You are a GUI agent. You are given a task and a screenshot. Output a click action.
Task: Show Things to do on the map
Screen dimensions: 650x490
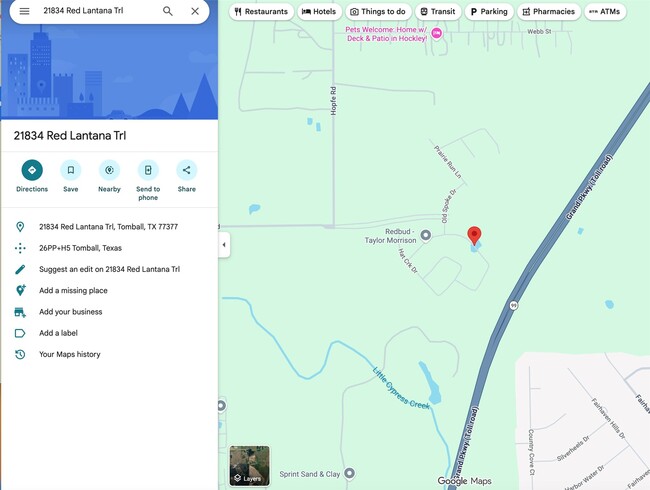[378, 12]
